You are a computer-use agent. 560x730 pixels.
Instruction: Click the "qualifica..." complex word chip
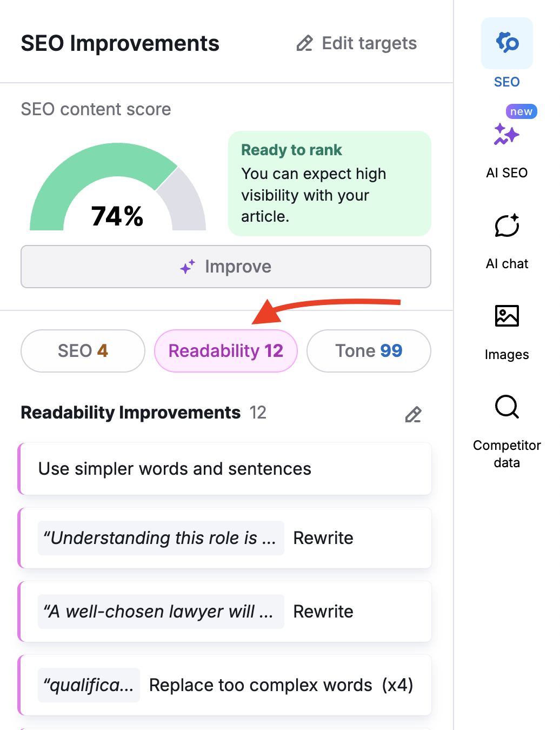pos(89,685)
